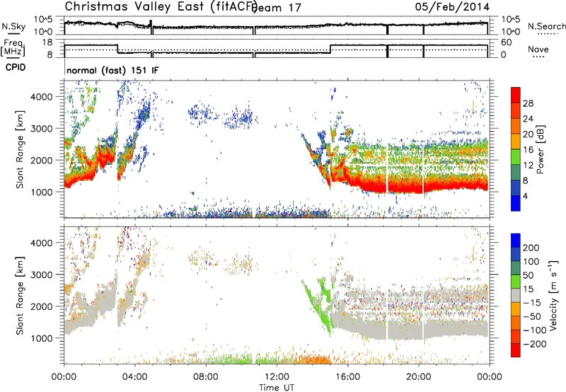Click the 4 dB power color bar label
The width and height of the screenshot is (566, 392).
point(526,196)
